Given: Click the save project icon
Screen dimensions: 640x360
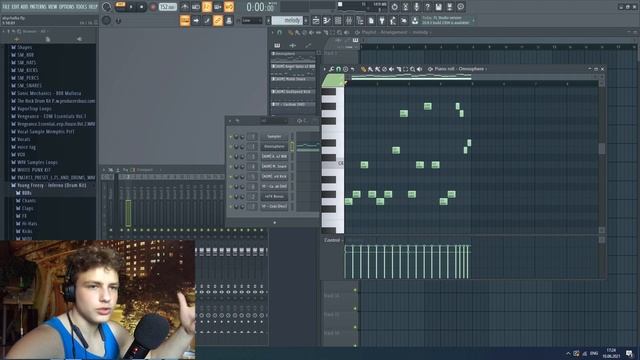Looking at the screenshot, I should click(438, 7).
